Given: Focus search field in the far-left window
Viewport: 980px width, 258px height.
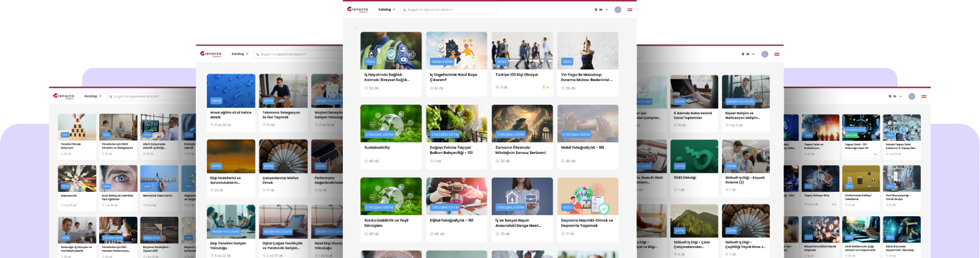Looking at the screenshot, I should 150,96.
